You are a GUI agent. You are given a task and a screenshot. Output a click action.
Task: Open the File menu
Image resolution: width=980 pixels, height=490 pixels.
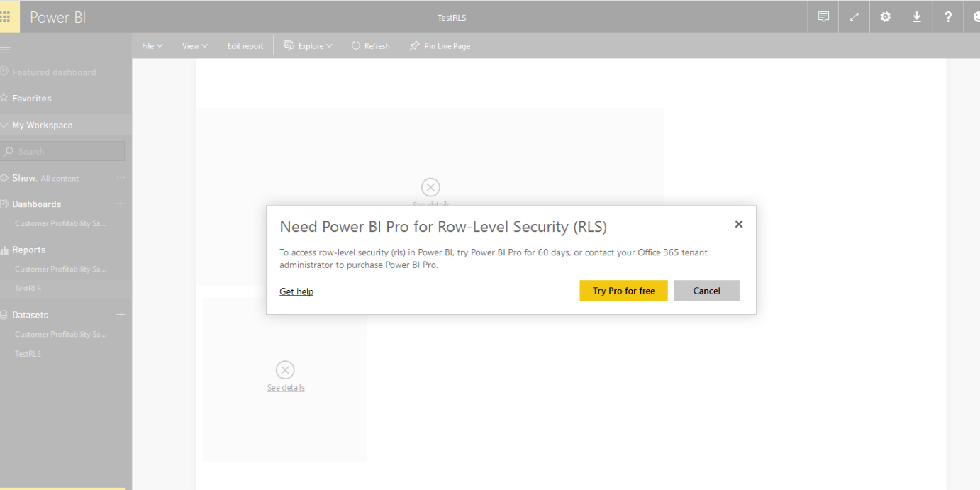pyautogui.click(x=152, y=46)
